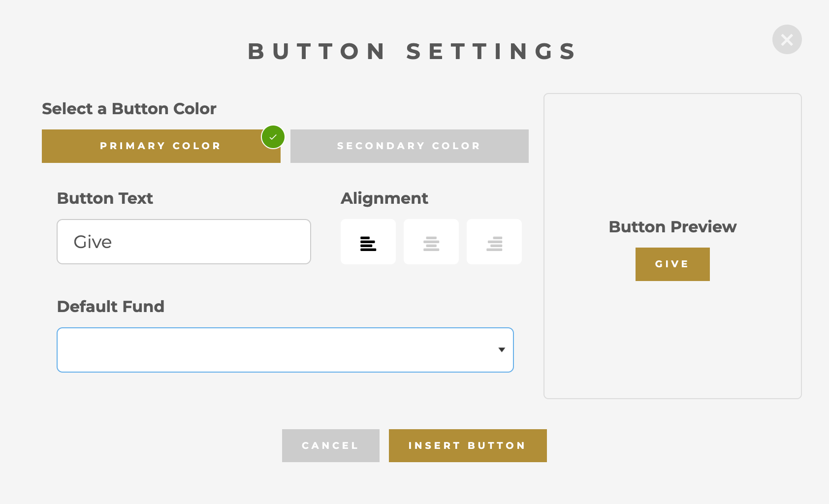The width and height of the screenshot is (829, 504).
Task: Click the GIVE preview button
Action: pos(672,264)
